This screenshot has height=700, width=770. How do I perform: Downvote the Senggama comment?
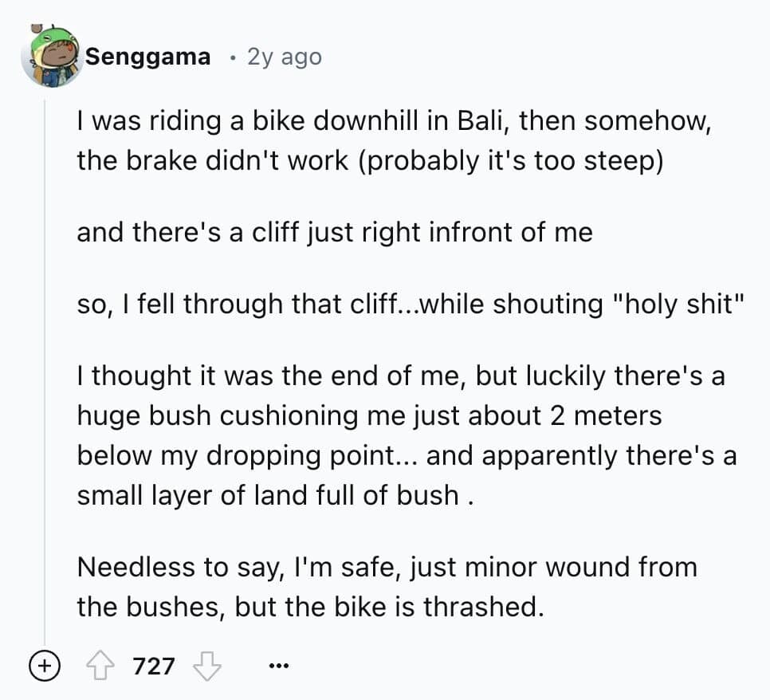click(x=206, y=665)
